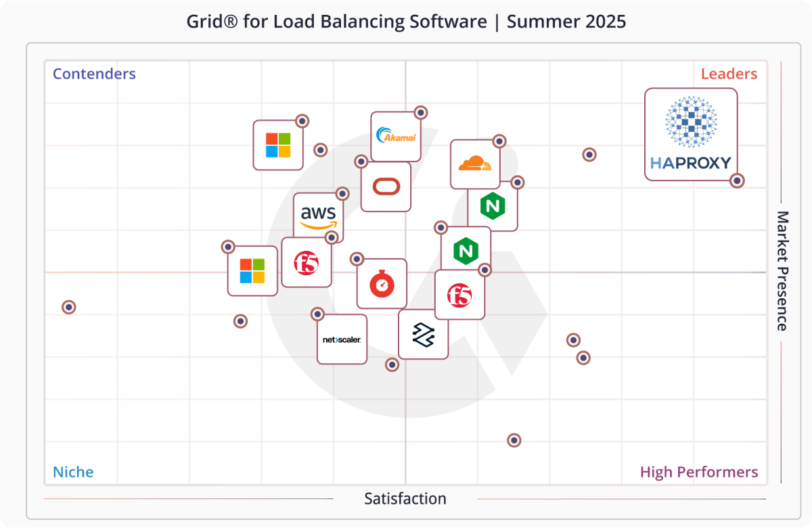Open the Cloudflare logo tile
This screenshot has width=812, height=528.
(476, 164)
